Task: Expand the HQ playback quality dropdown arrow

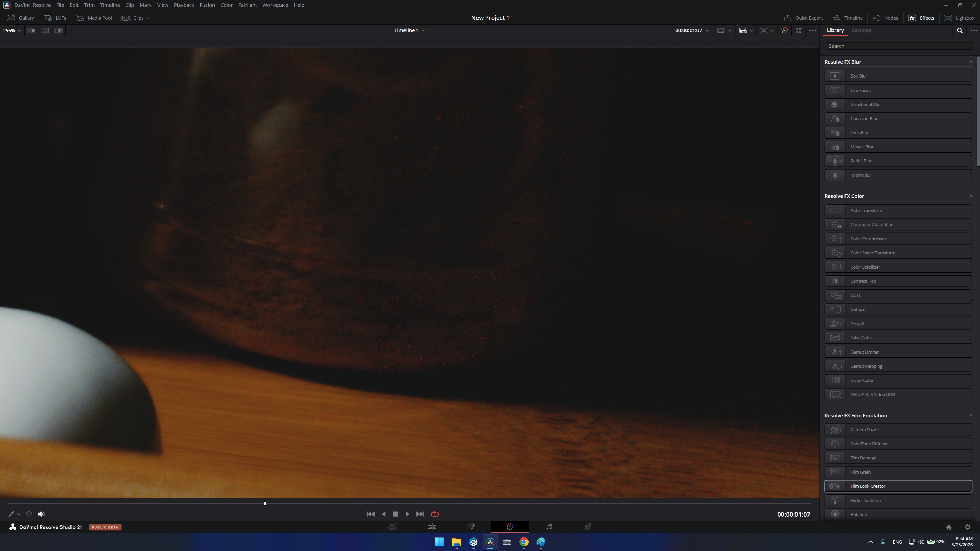Action: click(x=751, y=30)
